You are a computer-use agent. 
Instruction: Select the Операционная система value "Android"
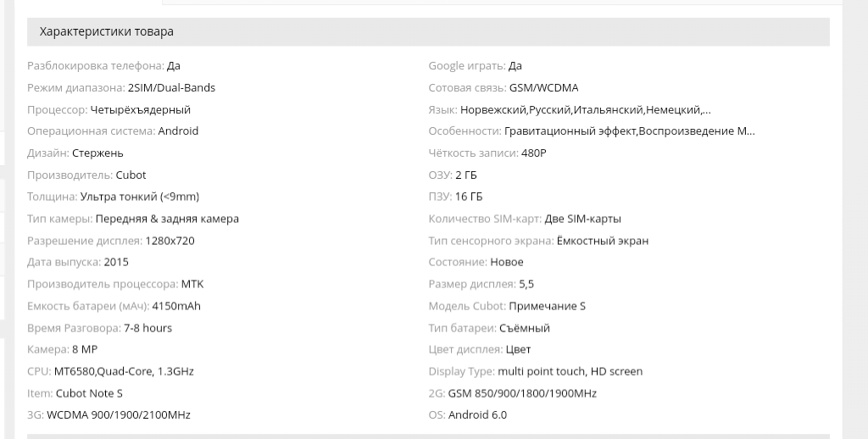178,131
